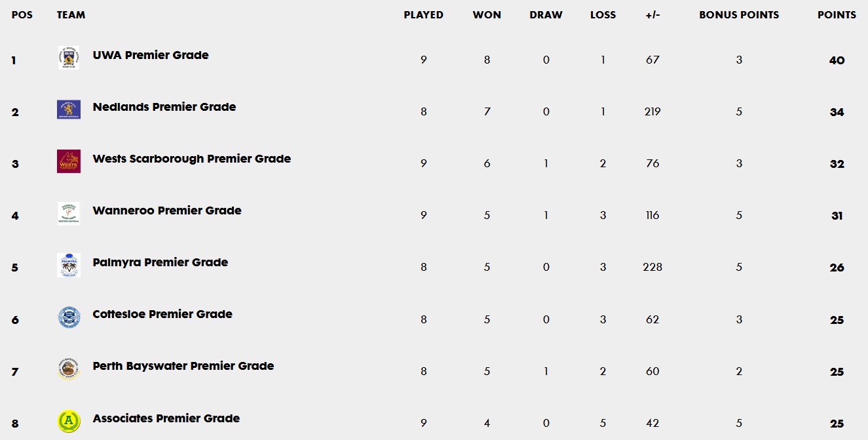The image size is (868, 440).
Task: Open Nedlands Premier Grade team link
Action: [164, 107]
